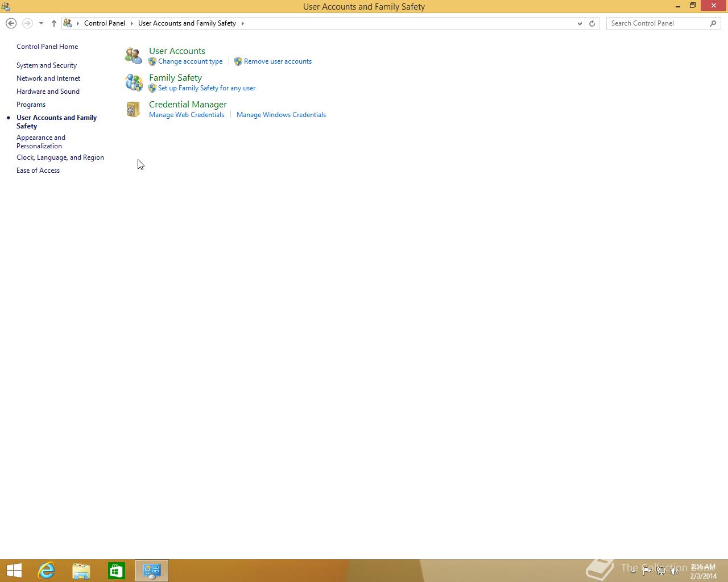Refresh the Control Panel view
Viewport: 728px width, 582px height.
[x=592, y=23]
